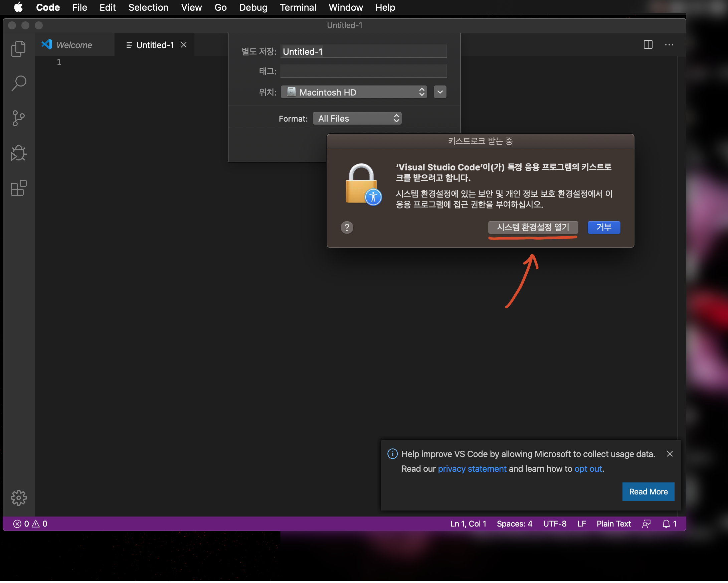Viewport: 728px width, 583px height.
Task: Click the 거부 deny button
Action: click(x=603, y=227)
